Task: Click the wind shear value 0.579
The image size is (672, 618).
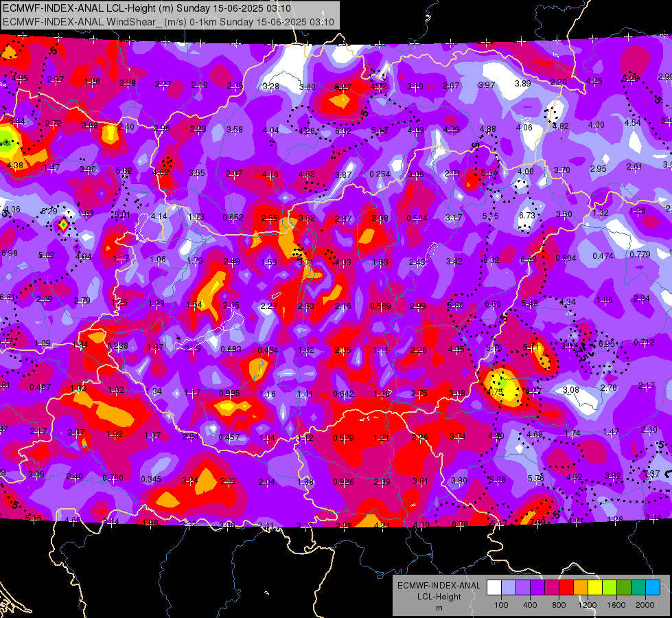Action: point(343,438)
